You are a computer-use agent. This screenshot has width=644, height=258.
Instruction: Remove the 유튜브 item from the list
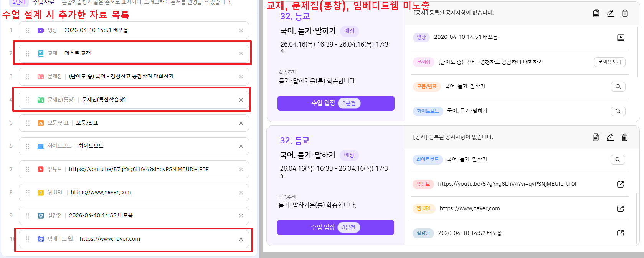[x=241, y=170]
